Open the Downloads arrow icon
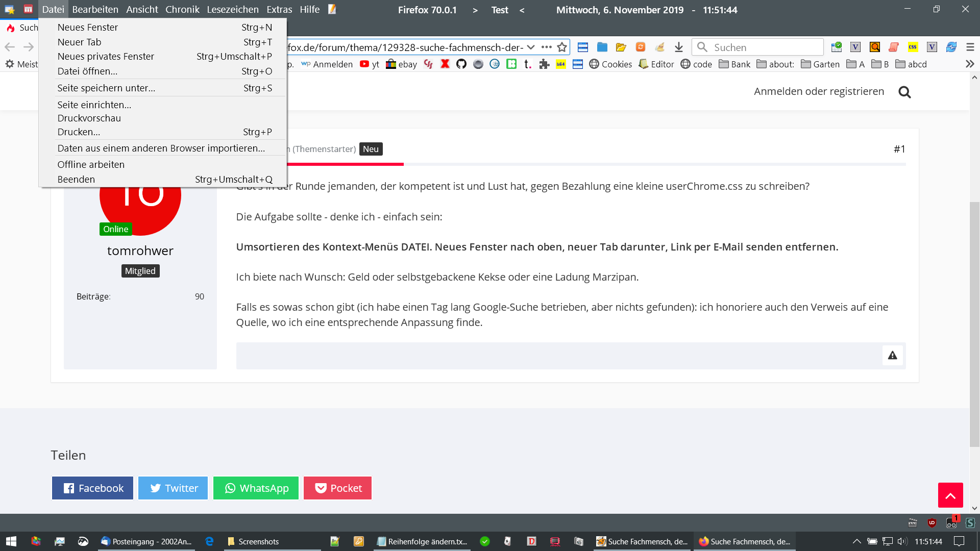This screenshot has width=980, height=551. pyautogui.click(x=678, y=47)
